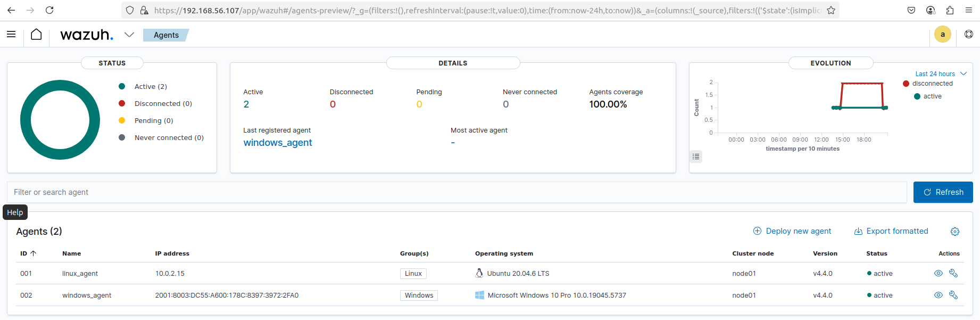
Task: Click the site security lock icon
Action: tap(144, 10)
